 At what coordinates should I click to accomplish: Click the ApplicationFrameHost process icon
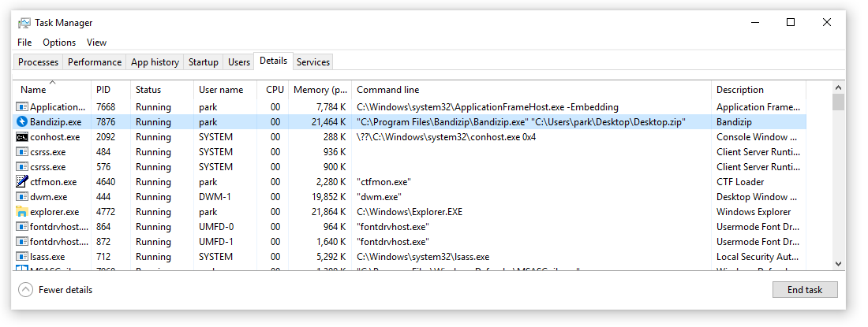pyautogui.click(x=22, y=107)
